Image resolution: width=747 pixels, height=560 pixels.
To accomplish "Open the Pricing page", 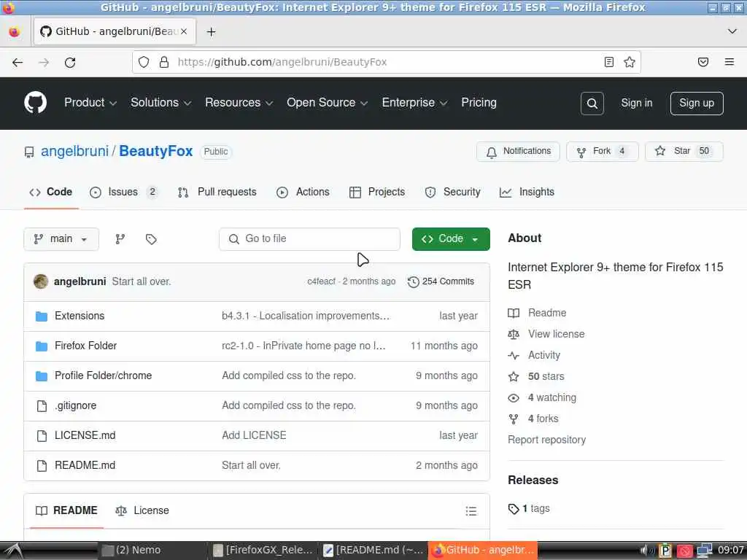I will [479, 103].
